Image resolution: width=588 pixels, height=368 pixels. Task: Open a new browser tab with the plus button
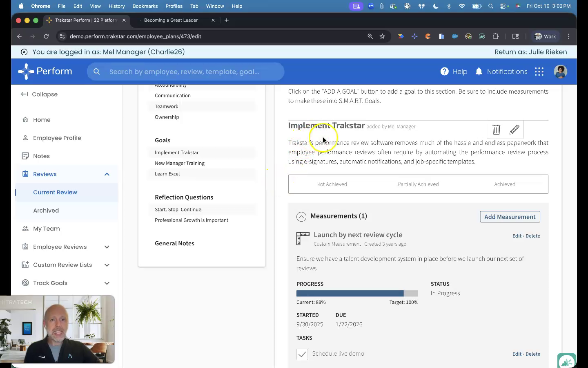click(x=227, y=20)
